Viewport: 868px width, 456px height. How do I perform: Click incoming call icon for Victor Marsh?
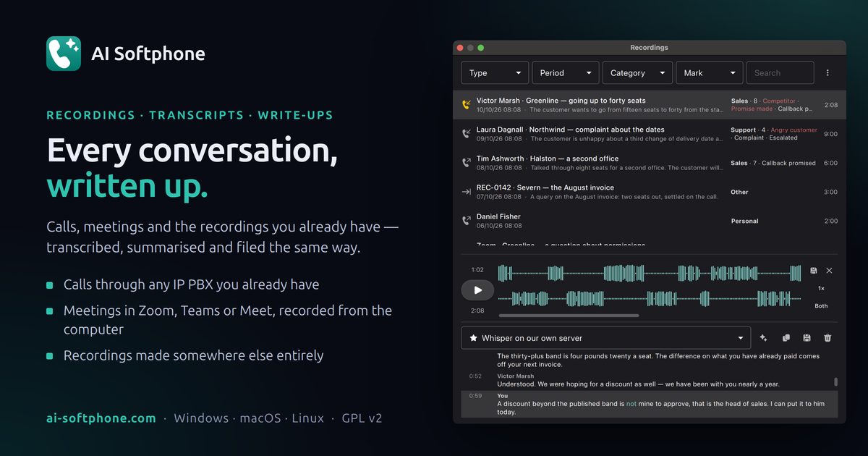(467, 105)
